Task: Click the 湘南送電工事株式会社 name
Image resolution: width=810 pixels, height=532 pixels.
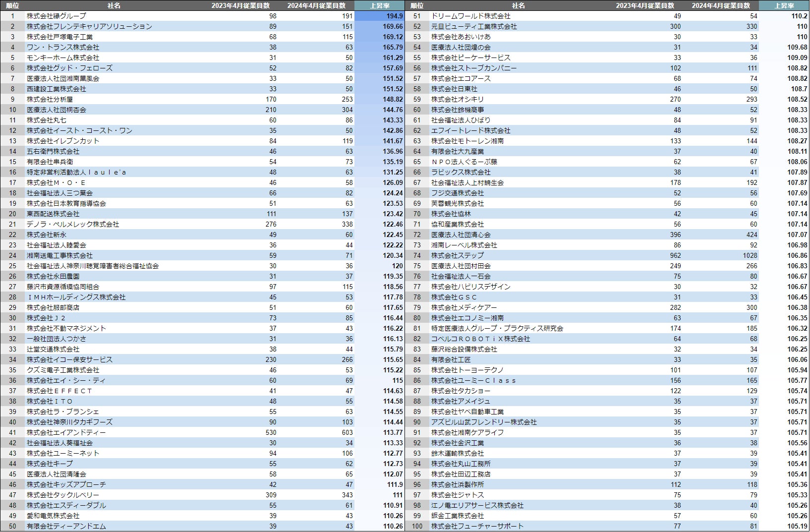Action: click(x=59, y=255)
